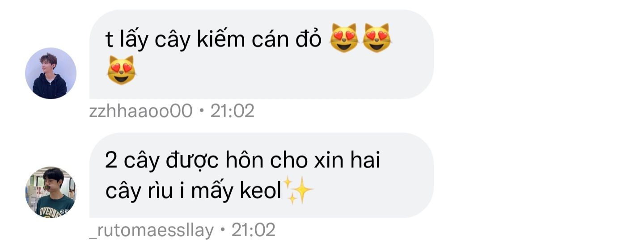Click the first heart-eyes cat emoji
This screenshot has height=246, width=644.
[x=344, y=38]
